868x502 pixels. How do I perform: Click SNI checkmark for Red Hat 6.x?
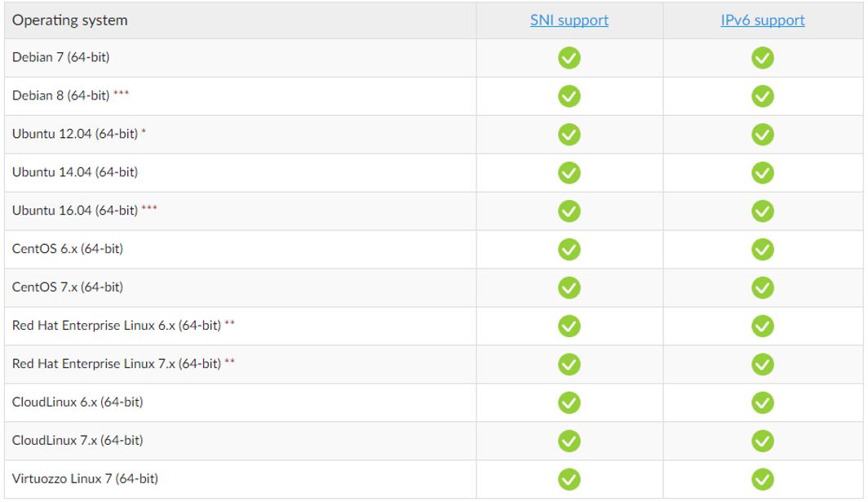tap(569, 327)
